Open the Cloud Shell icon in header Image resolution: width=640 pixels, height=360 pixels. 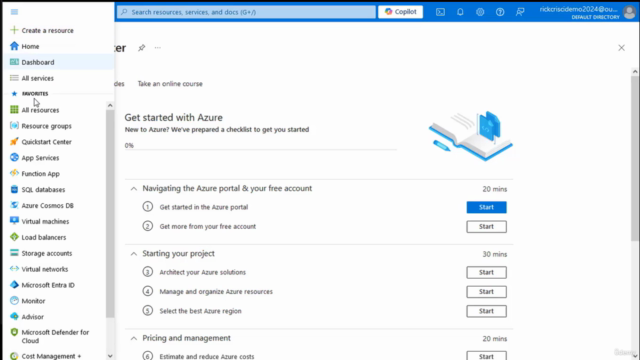tap(440, 12)
